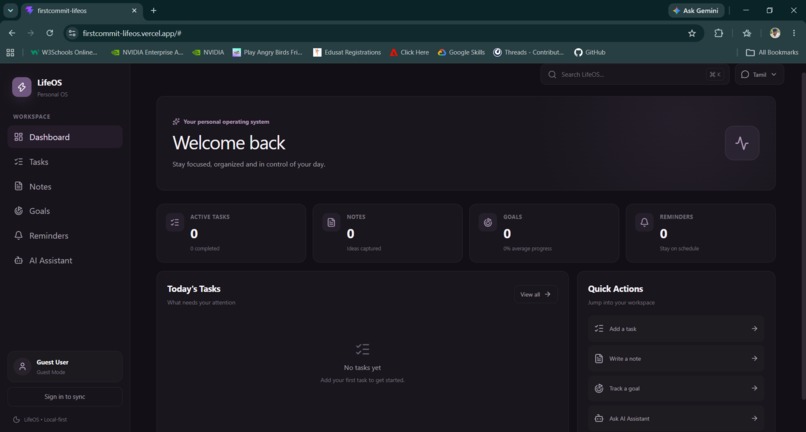Screen dimensions: 806x432
Task: Click the Add a task quick action
Action: pyautogui.click(x=676, y=329)
